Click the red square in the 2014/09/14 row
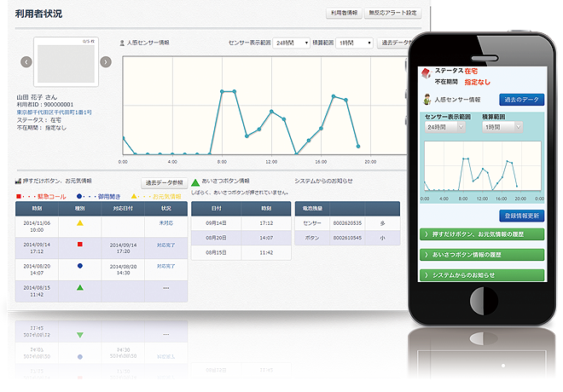The image size is (563, 392). click(x=80, y=245)
